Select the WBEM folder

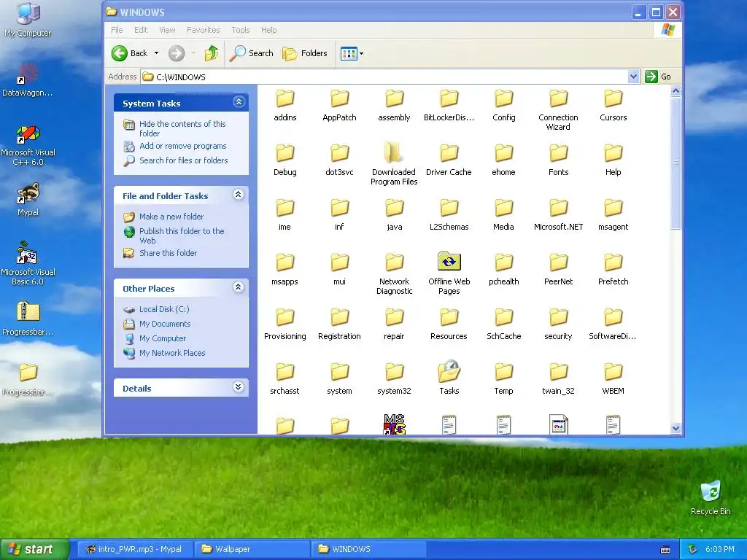[613, 379]
